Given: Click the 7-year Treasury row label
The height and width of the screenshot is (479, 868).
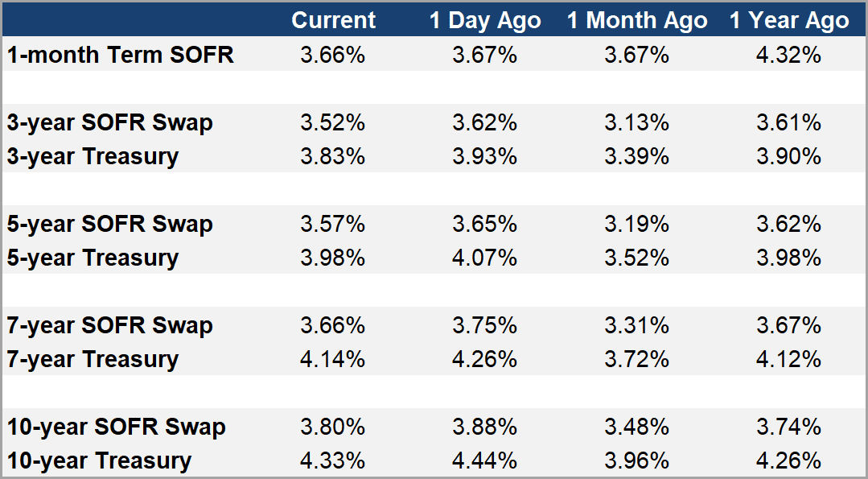Looking at the screenshot, I should click(x=93, y=359).
